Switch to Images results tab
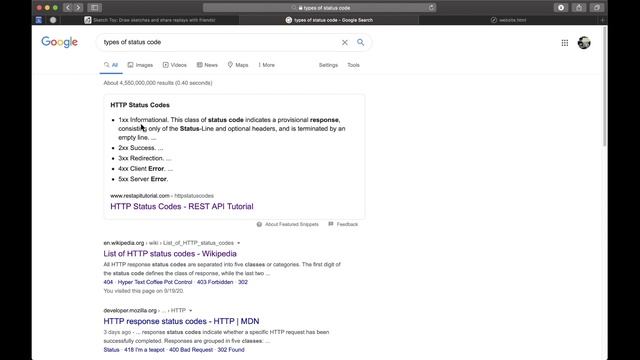Image resolution: width=640 pixels, height=360 pixels. click(x=140, y=65)
